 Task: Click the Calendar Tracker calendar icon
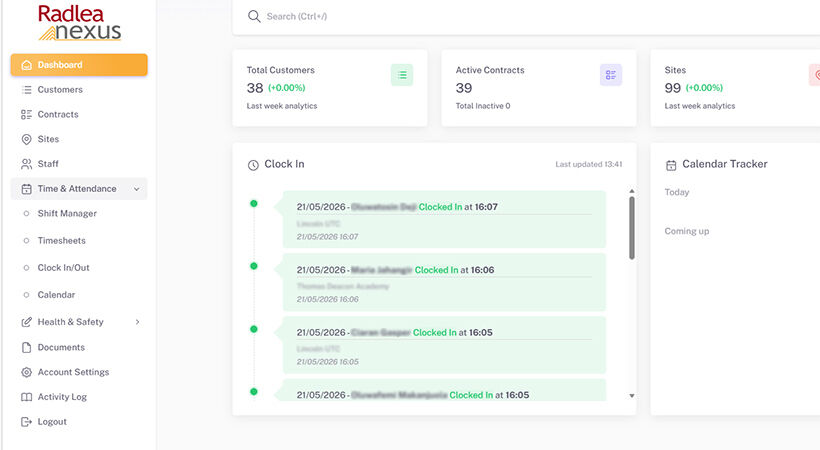[671, 165]
